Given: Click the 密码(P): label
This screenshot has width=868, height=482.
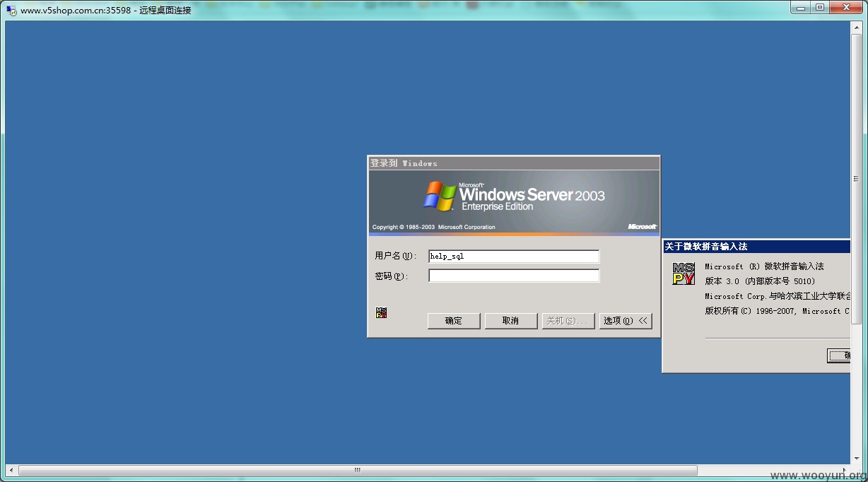Looking at the screenshot, I should tap(392, 276).
